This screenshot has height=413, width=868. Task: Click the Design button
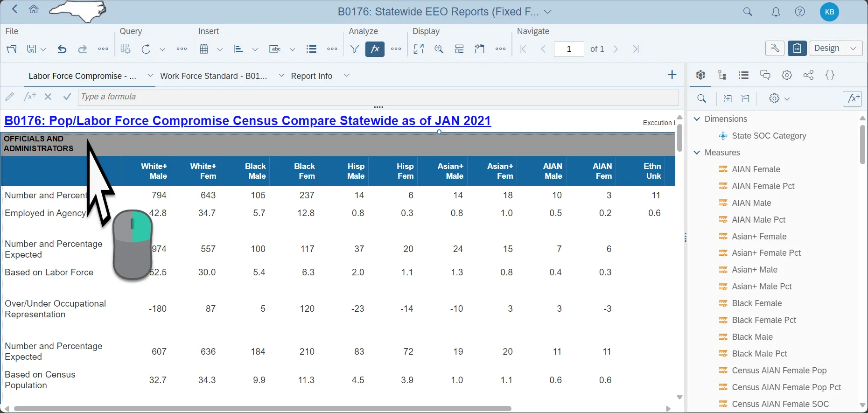point(826,49)
